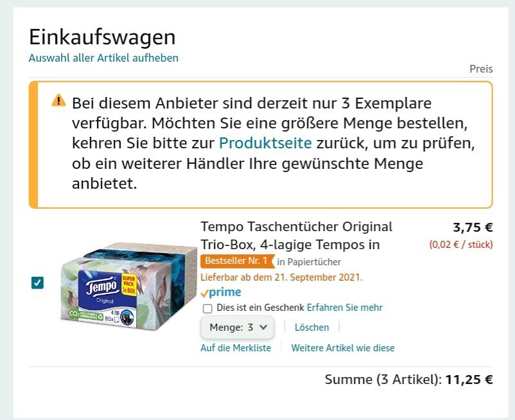Open the 'Erfahren Sie mehr' gift link
Screen dimensions: 515x420
(345, 308)
